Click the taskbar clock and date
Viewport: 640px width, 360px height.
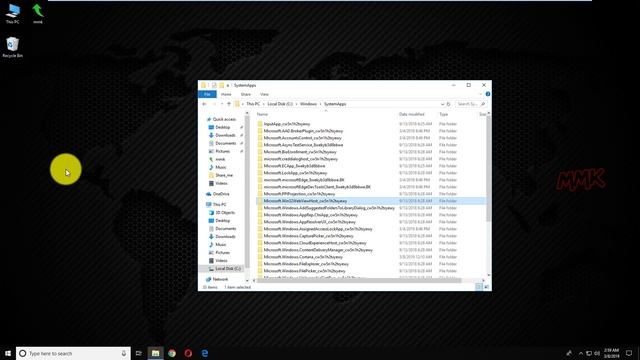(611, 353)
